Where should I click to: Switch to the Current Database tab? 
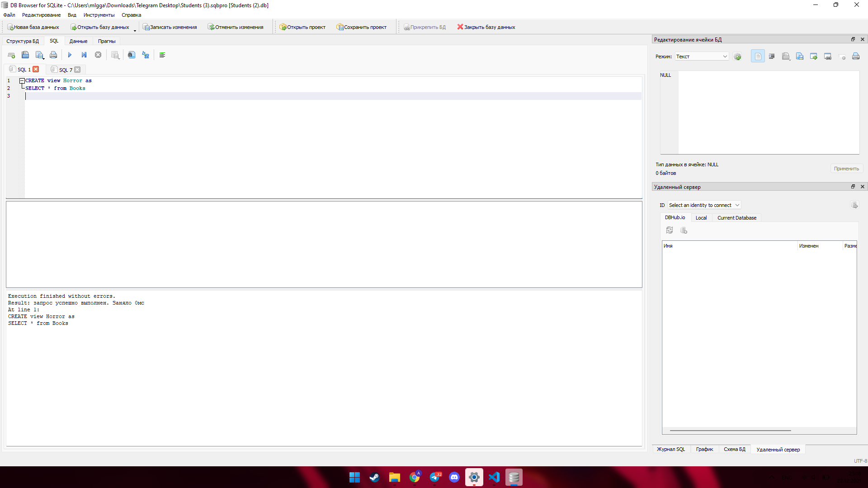pos(737,218)
